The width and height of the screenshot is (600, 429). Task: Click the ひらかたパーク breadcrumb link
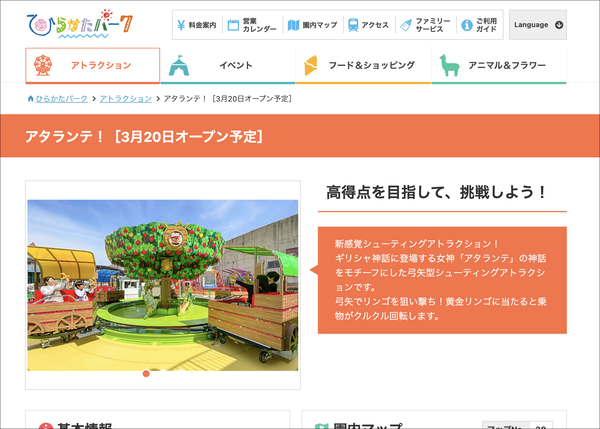tap(62, 99)
